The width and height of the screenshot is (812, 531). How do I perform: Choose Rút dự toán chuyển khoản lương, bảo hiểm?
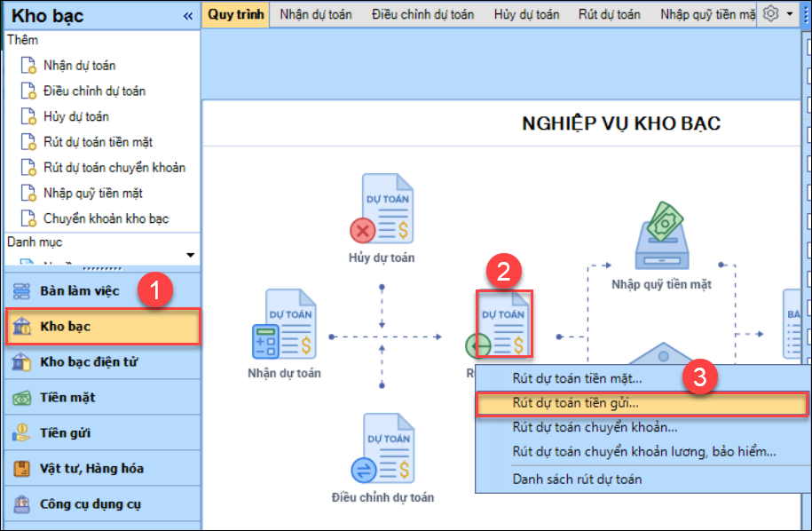[x=643, y=451]
